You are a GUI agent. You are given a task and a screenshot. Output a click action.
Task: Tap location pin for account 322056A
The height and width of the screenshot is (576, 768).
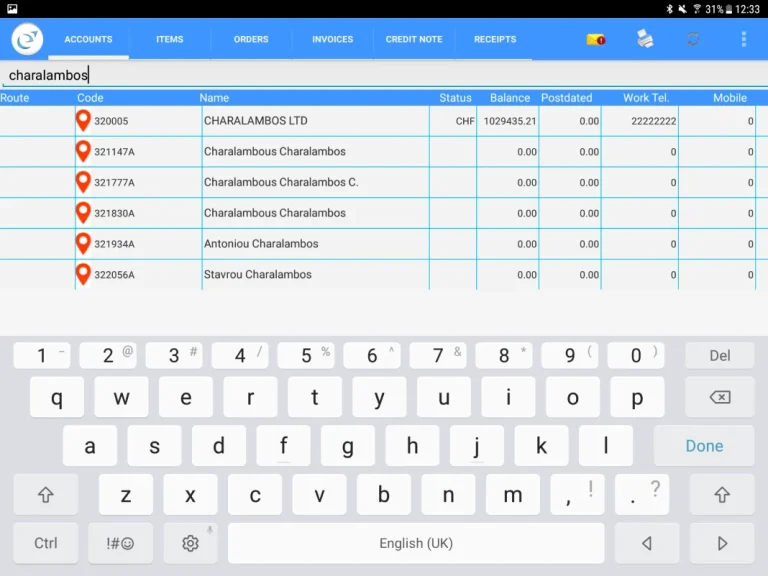coord(83,274)
